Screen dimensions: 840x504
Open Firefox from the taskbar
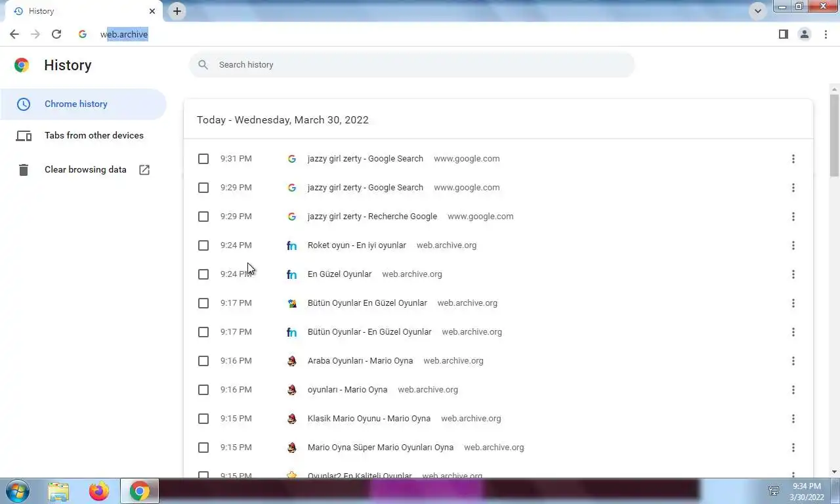tap(99, 491)
